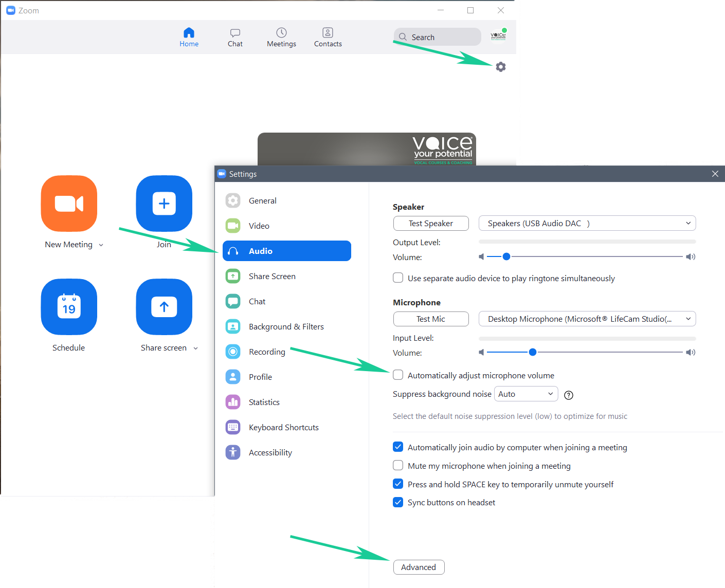Enable separate audio device for ringtone

tap(398, 278)
